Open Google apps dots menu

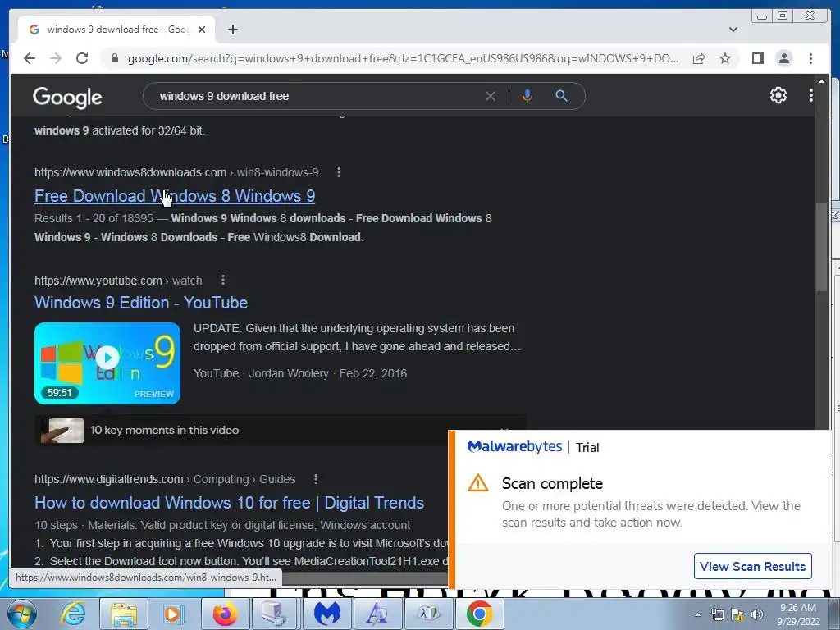click(810, 95)
